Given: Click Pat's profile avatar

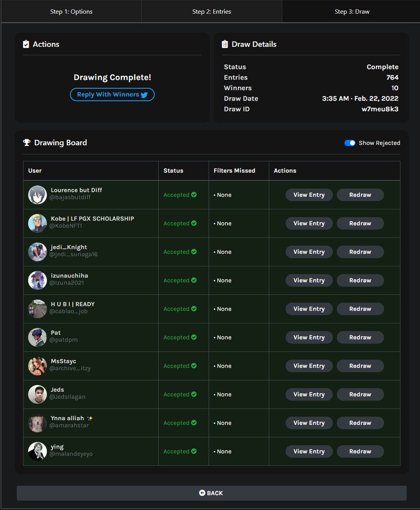Looking at the screenshot, I should click(x=37, y=337).
